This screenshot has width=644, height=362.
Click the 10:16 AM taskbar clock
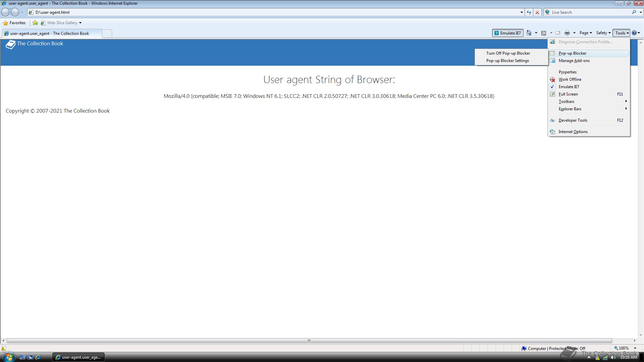point(628,357)
